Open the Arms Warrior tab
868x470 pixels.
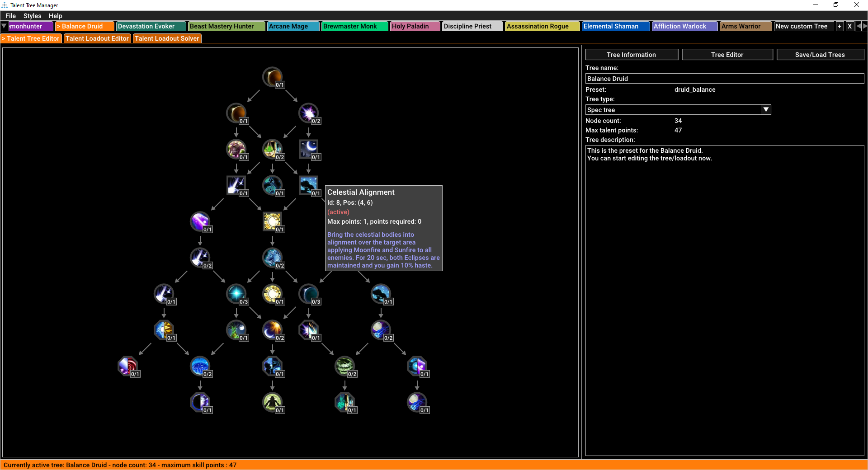(x=745, y=26)
